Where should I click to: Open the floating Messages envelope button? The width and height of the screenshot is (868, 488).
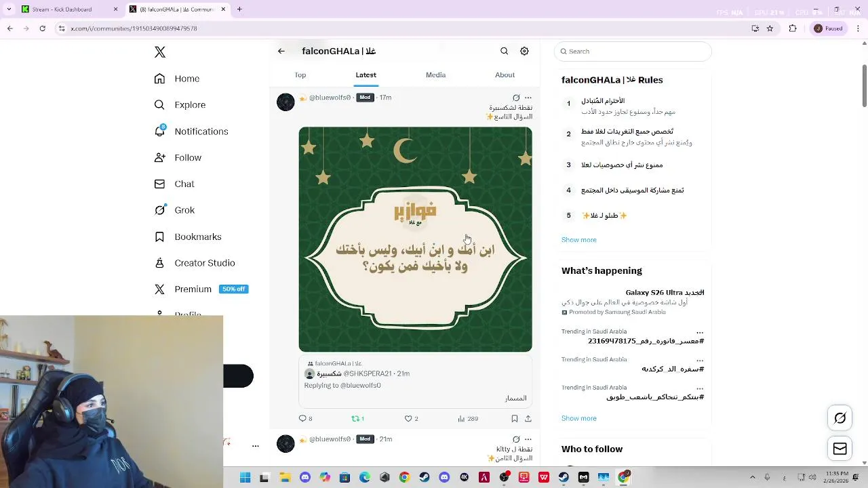tap(840, 449)
